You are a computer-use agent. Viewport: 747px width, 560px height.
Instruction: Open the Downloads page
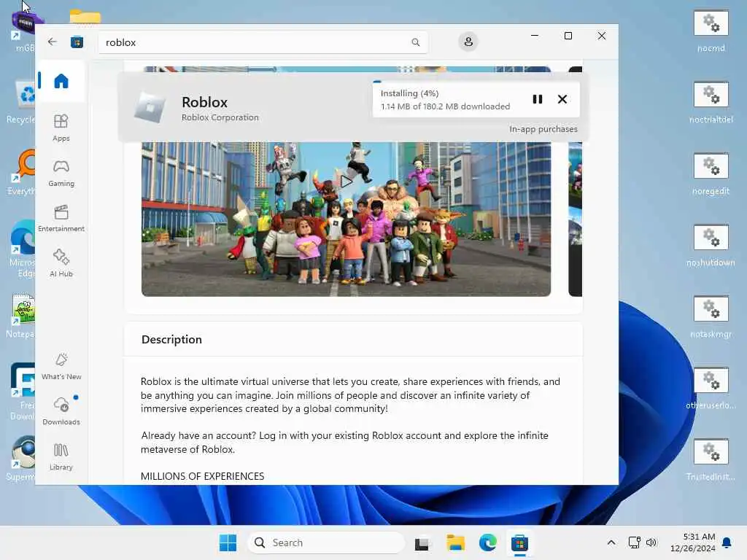(x=61, y=411)
